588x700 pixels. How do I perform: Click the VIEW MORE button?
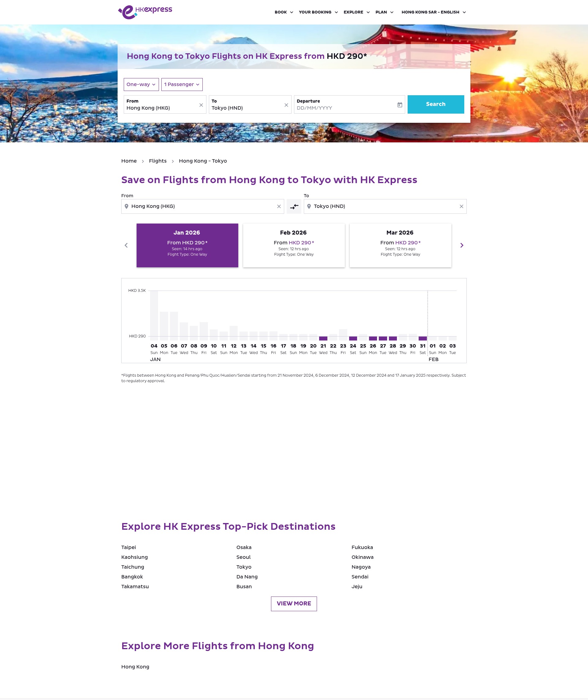pyautogui.click(x=294, y=604)
